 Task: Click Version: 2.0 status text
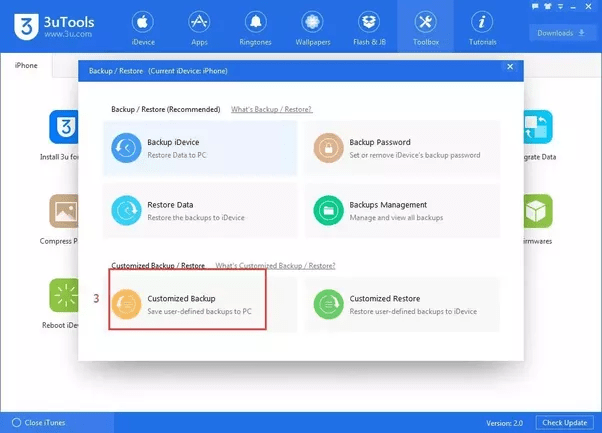click(x=504, y=423)
